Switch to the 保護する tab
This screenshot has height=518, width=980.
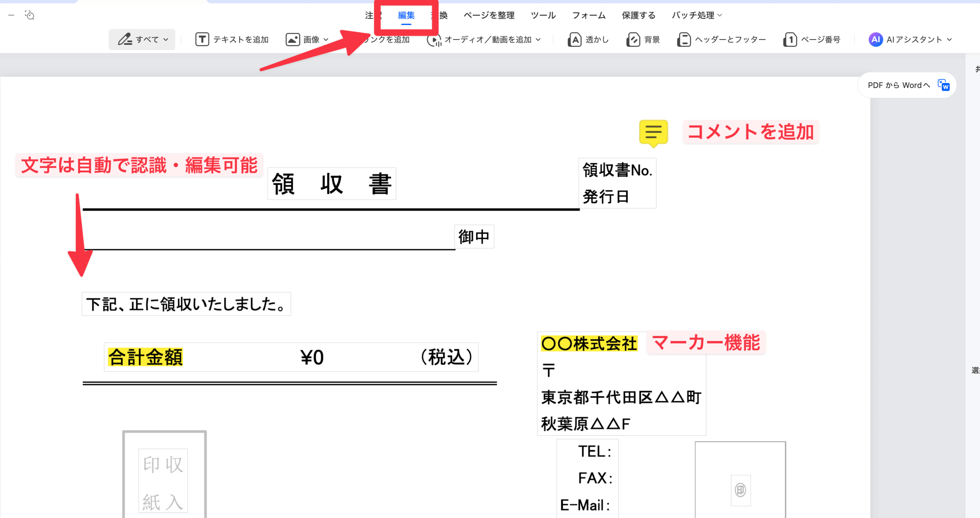coord(638,15)
